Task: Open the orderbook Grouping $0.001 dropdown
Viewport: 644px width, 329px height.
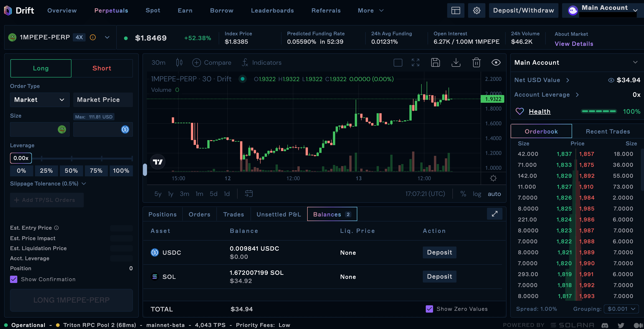Action: 621,309
